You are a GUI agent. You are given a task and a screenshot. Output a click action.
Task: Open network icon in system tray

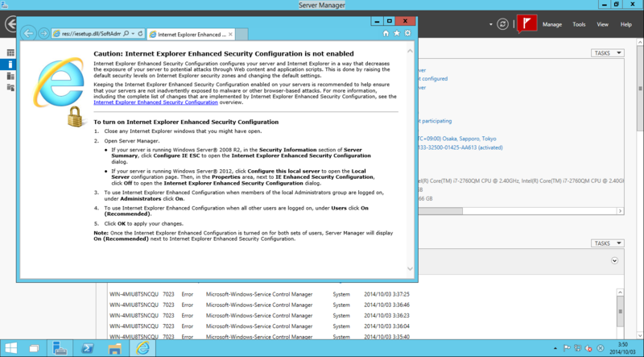click(577, 348)
